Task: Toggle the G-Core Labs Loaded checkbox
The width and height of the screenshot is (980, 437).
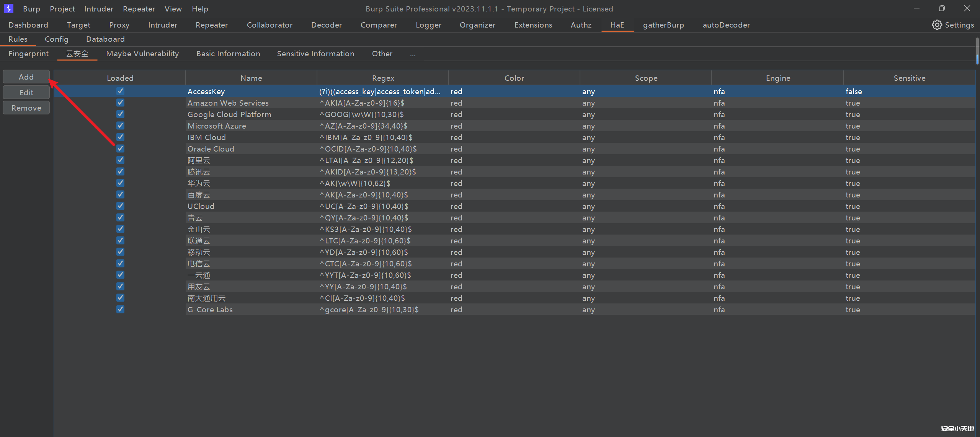Action: coord(120,309)
